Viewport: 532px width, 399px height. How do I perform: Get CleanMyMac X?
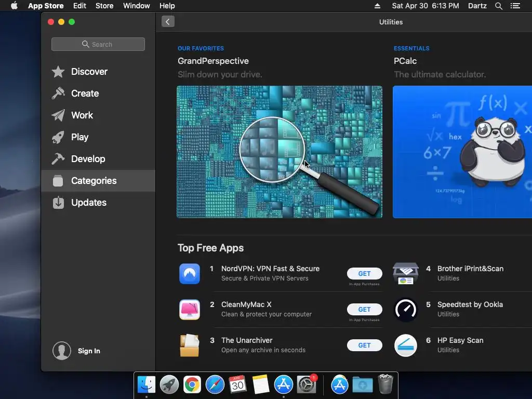[364, 310]
